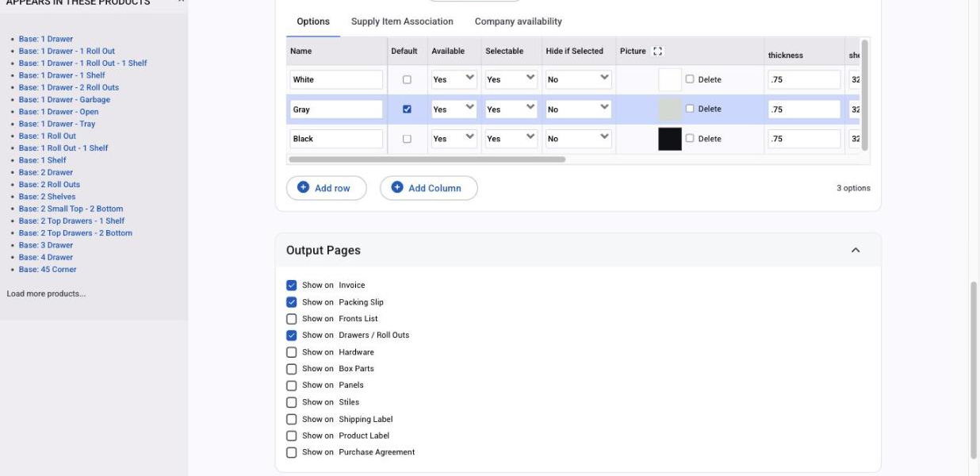Viewport: 980px width, 476px height.
Task: Edit thickness value for Black row
Action: coord(804,138)
